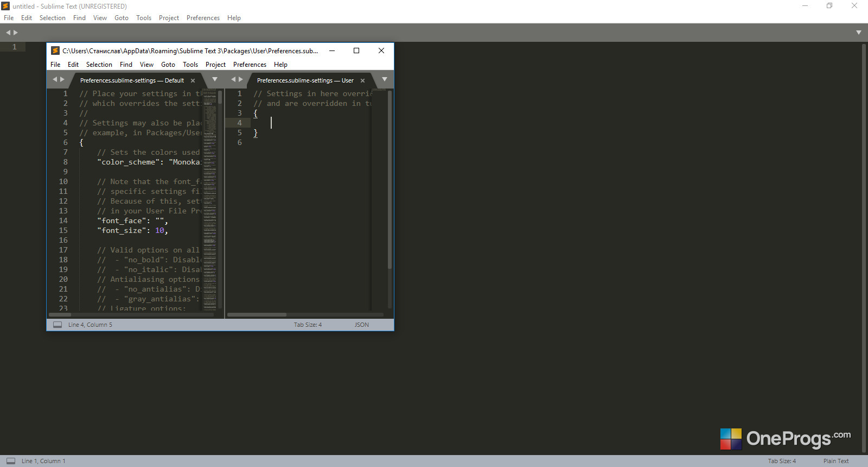The height and width of the screenshot is (467, 868).
Task: Change Tab Size in main window status bar
Action: point(782,461)
